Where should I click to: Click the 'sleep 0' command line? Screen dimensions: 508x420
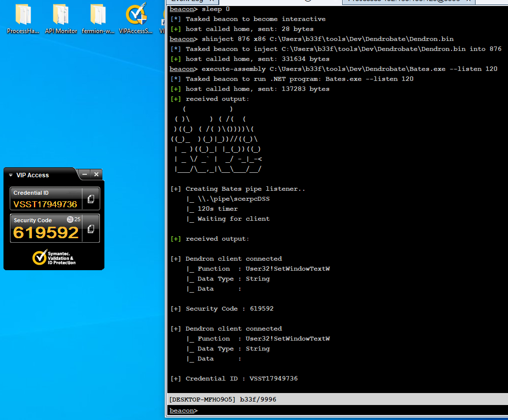200,9
